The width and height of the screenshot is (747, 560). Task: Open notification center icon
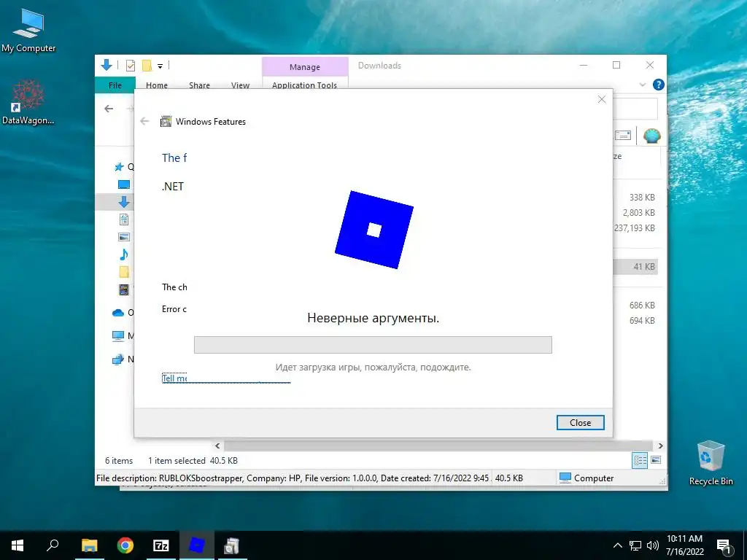point(724,545)
